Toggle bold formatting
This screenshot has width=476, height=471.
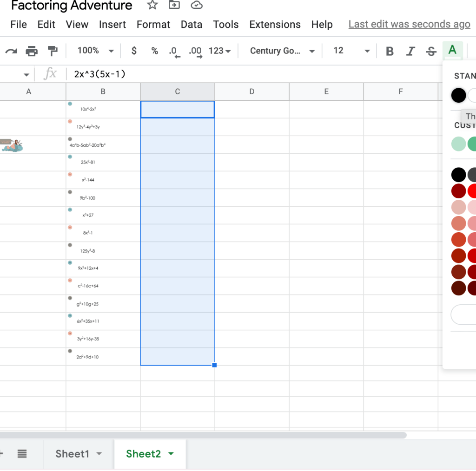point(390,51)
